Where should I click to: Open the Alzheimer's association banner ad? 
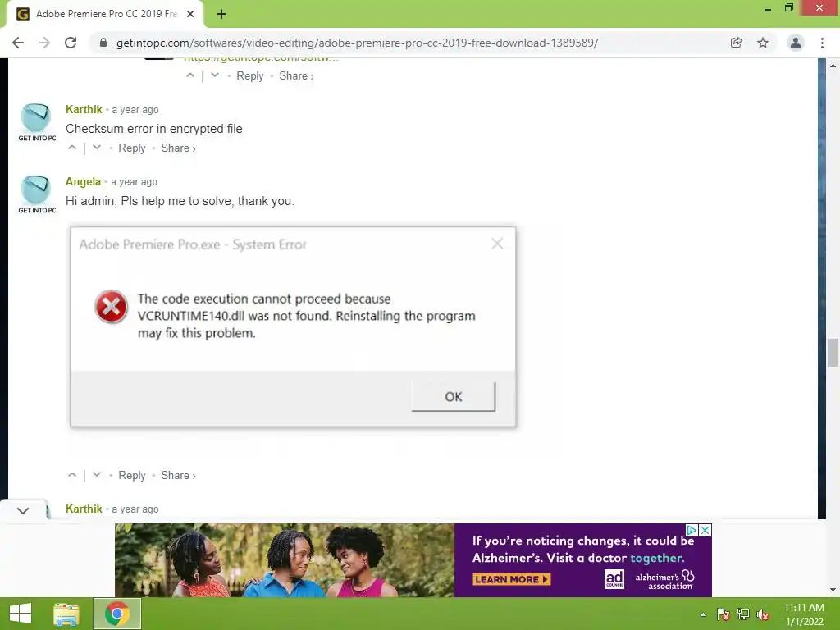(x=413, y=559)
